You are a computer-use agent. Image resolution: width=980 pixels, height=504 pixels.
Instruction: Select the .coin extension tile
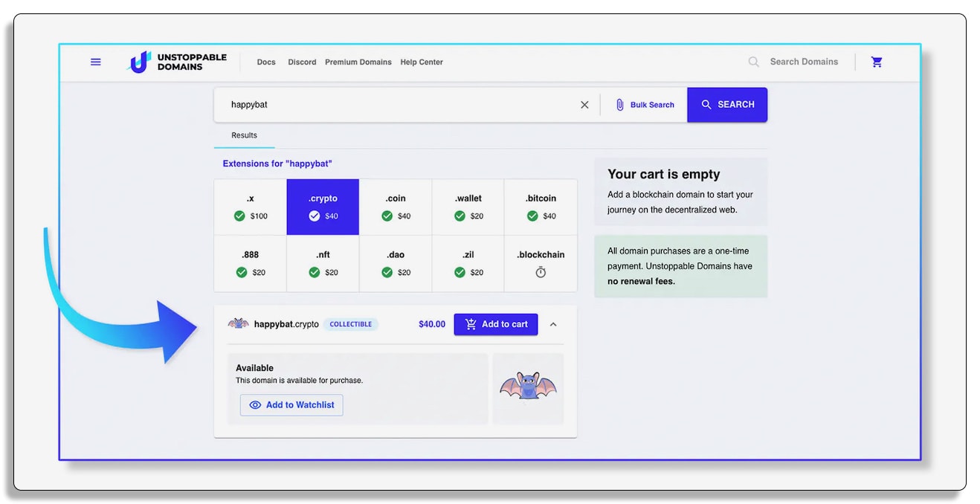coord(396,207)
